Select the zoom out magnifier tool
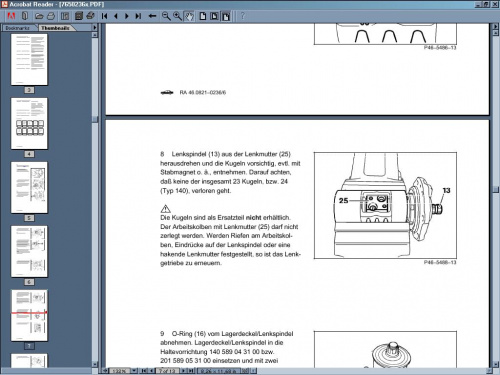This screenshot has height=375, width=500. coord(166,16)
